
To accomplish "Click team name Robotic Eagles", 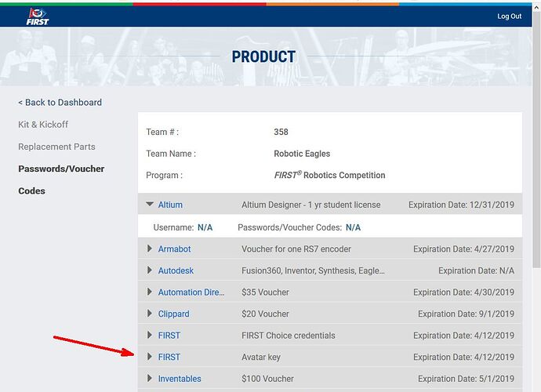I will coord(302,154).
